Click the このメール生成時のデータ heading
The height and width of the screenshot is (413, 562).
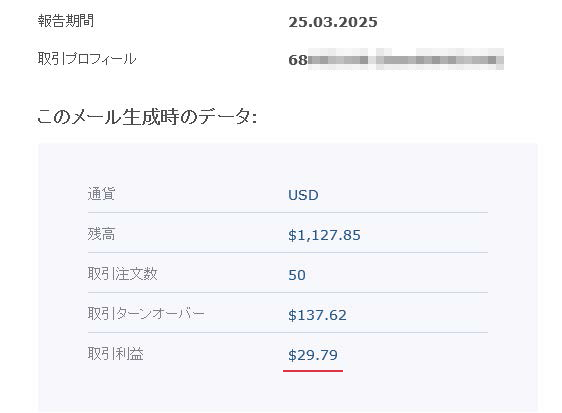click(147, 117)
